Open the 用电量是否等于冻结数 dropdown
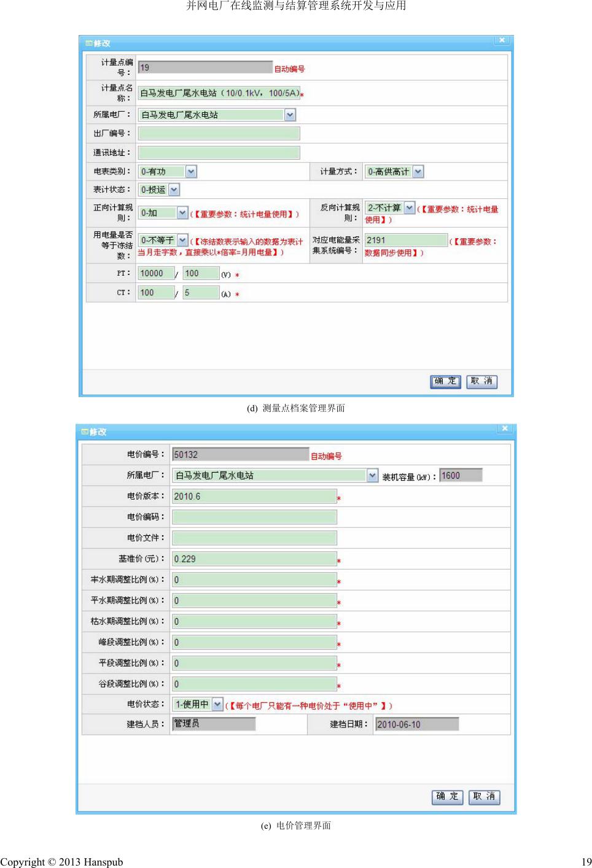The height and width of the screenshot is (868, 592). click(x=182, y=240)
